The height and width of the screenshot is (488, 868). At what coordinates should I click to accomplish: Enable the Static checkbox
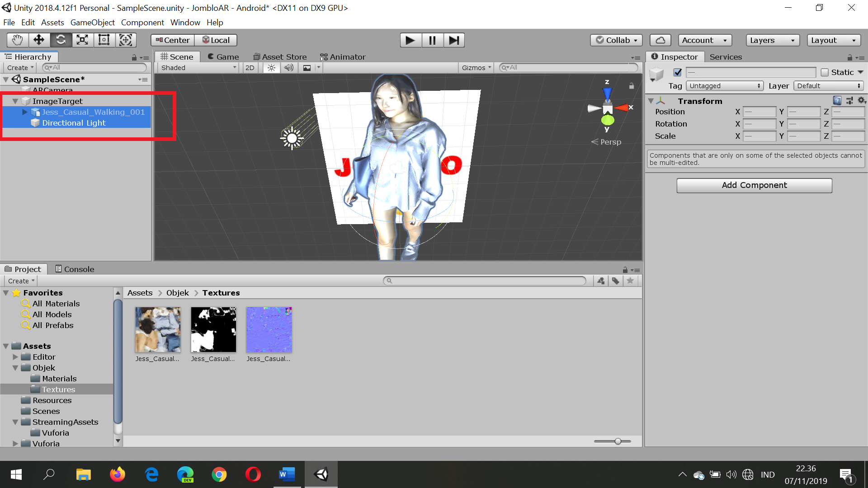point(825,72)
